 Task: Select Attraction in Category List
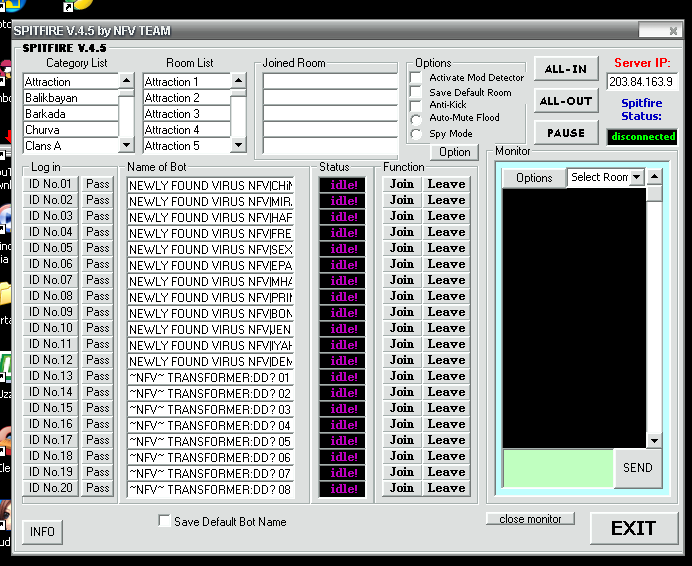point(71,82)
